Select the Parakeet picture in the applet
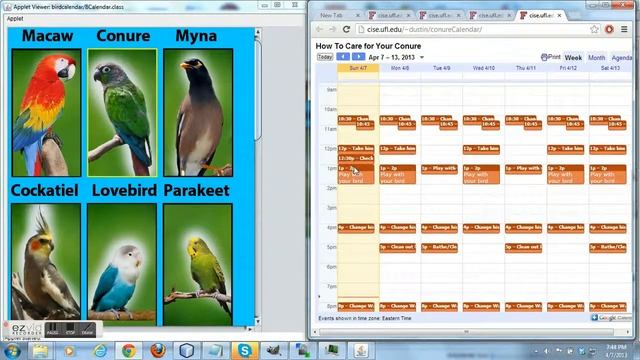 point(198,263)
